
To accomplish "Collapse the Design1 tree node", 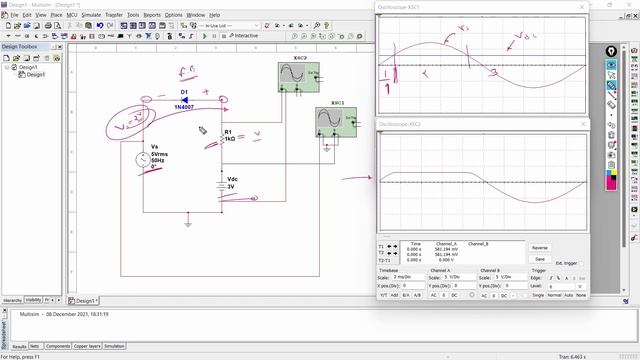I will (x=7, y=67).
